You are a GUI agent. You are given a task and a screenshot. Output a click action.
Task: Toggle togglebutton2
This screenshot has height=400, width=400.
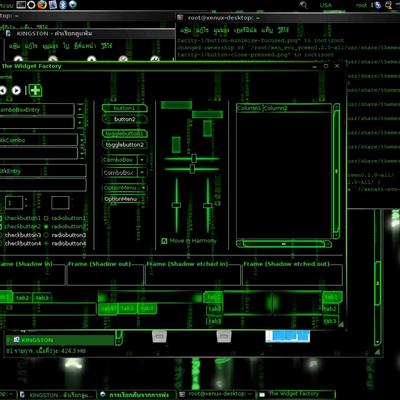[x=125, y=145]
